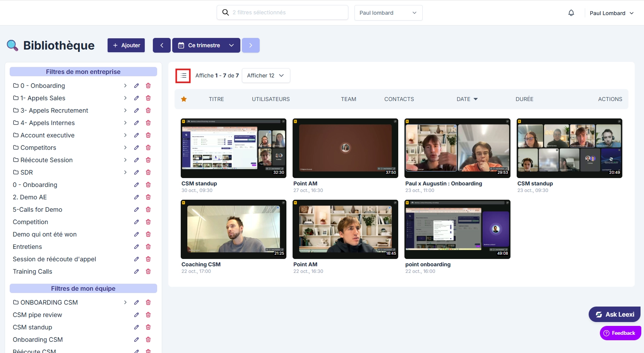Sort by the DATE column header

[467, 99]
